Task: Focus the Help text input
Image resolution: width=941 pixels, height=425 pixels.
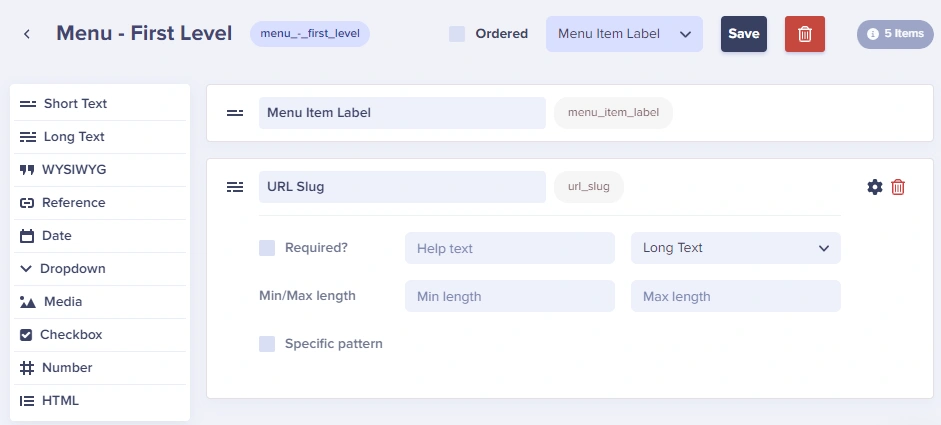Action: [510, 248]
